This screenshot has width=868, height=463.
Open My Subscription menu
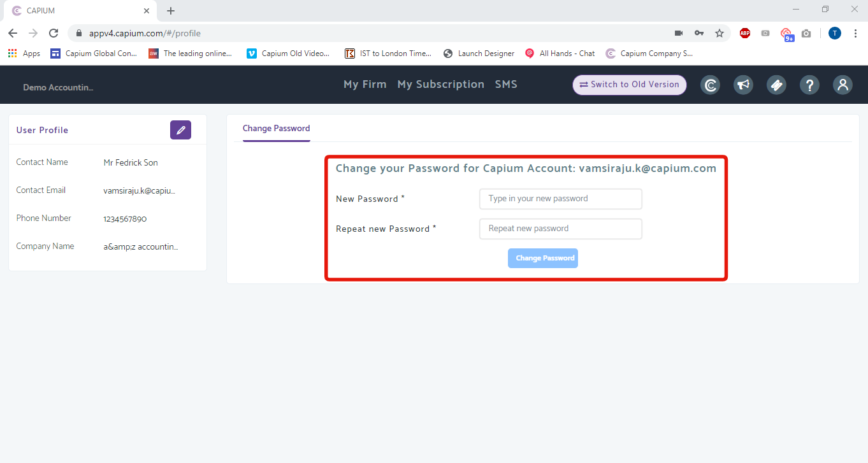point(441,84)
